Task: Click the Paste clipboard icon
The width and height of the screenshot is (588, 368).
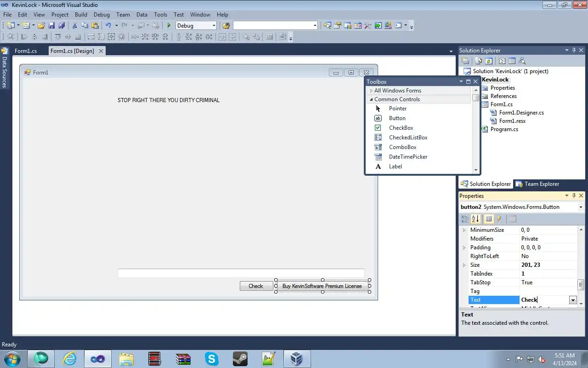Action: [x=95, y=25]
